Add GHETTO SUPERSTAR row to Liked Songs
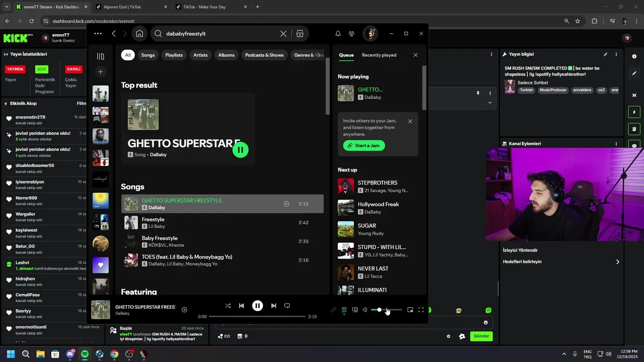Image resolution: width=644 pixels, height=362 pixels. 286,204
